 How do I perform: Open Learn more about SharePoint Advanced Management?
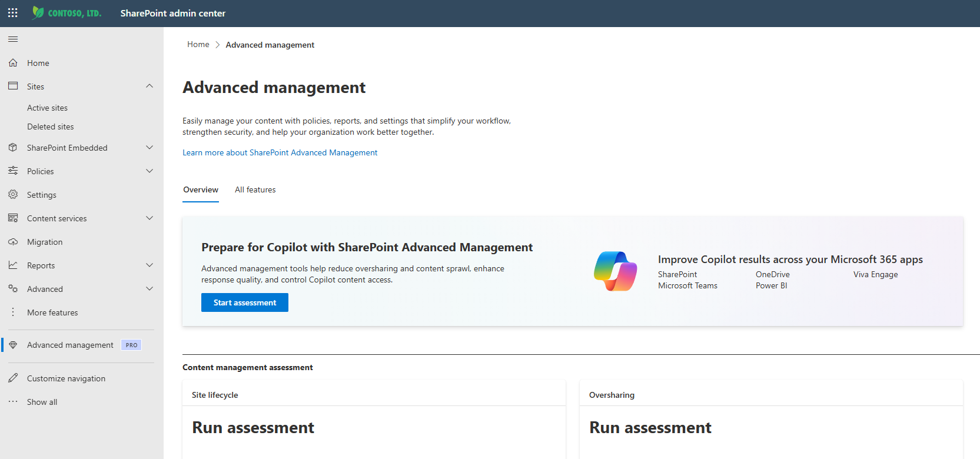coord(280,153)
